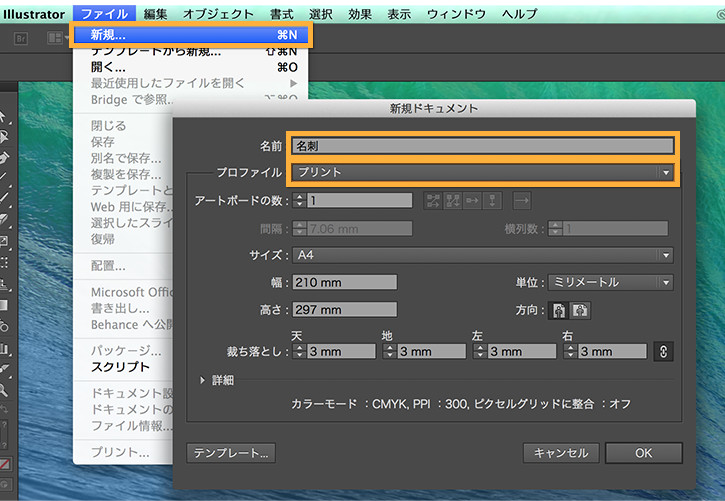Click the 高さ field showing 297 mm

(344, 310)
